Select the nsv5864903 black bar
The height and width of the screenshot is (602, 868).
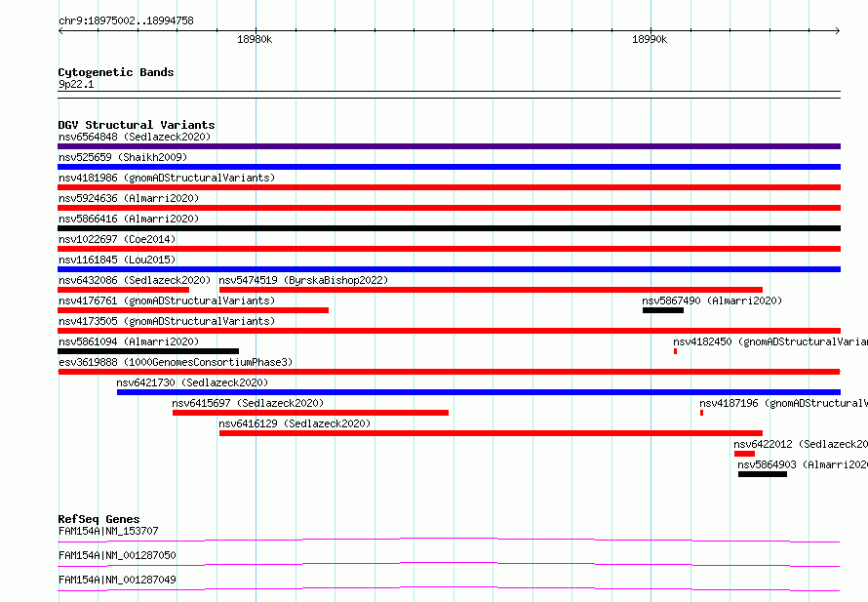point(763,474)
